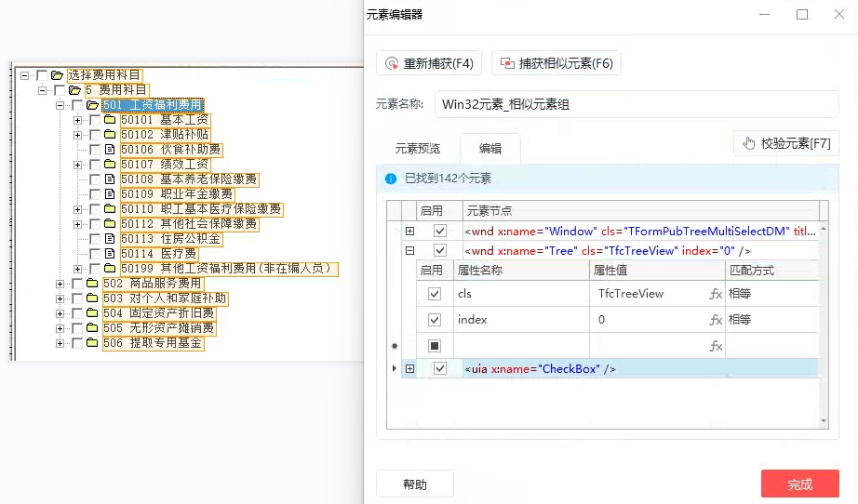Image resolution: width=858 pixels, height=504 pixels.
Task: Maximize the 元素编辑器 window
Action: coord(802,15)
